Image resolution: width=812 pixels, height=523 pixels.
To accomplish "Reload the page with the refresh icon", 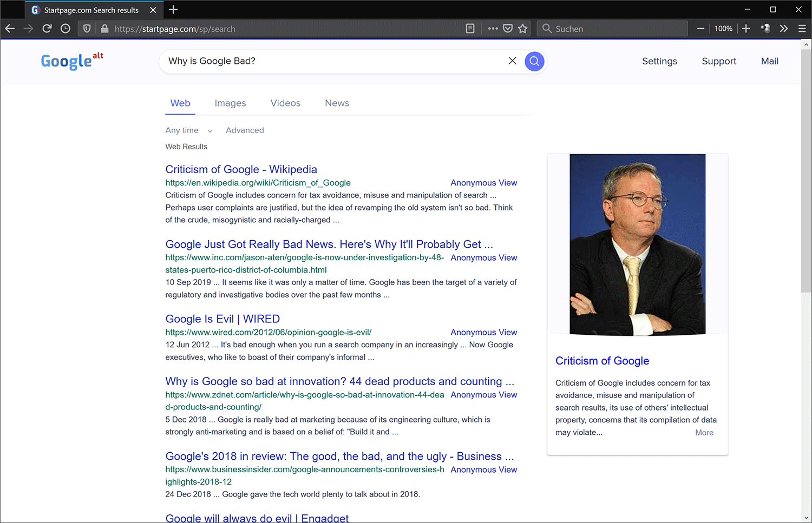I will click(x=47, y=29).
